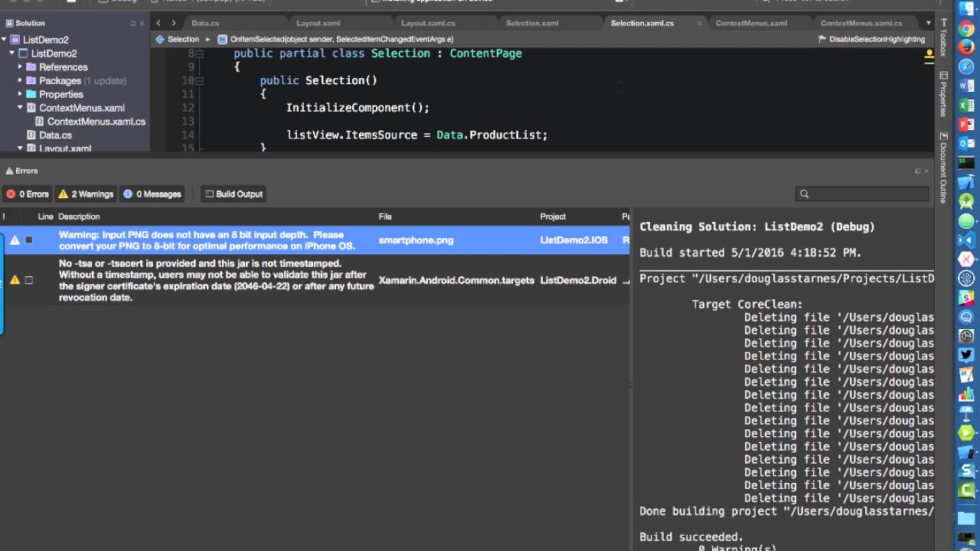Open the Properties side panel
The image size is (980, 551).
click(943, 93)
